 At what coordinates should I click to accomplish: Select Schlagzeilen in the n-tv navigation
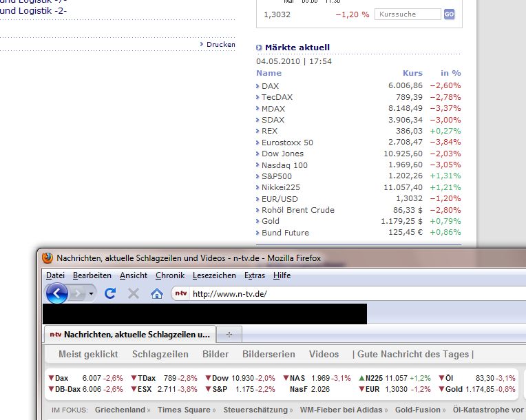[x=160, y=354]
